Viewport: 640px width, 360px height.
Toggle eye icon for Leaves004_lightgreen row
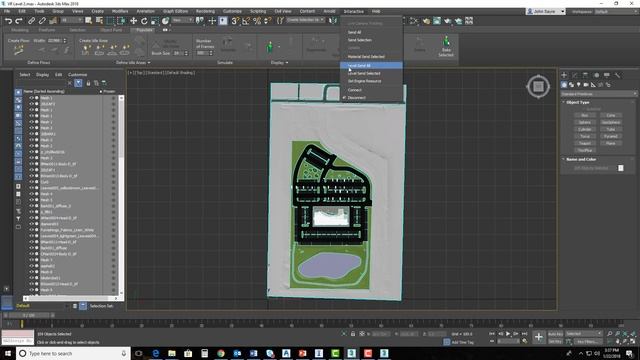[x=31, y=236]
